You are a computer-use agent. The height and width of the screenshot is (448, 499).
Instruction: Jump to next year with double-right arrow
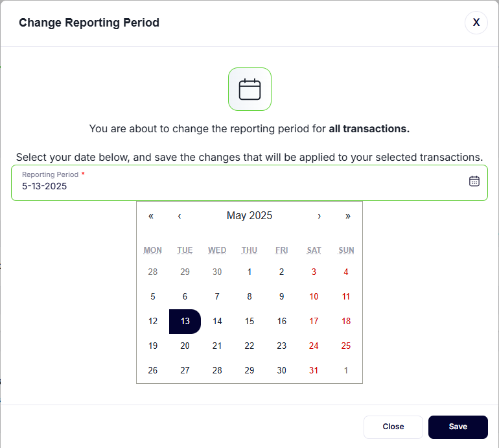[348, 216]
